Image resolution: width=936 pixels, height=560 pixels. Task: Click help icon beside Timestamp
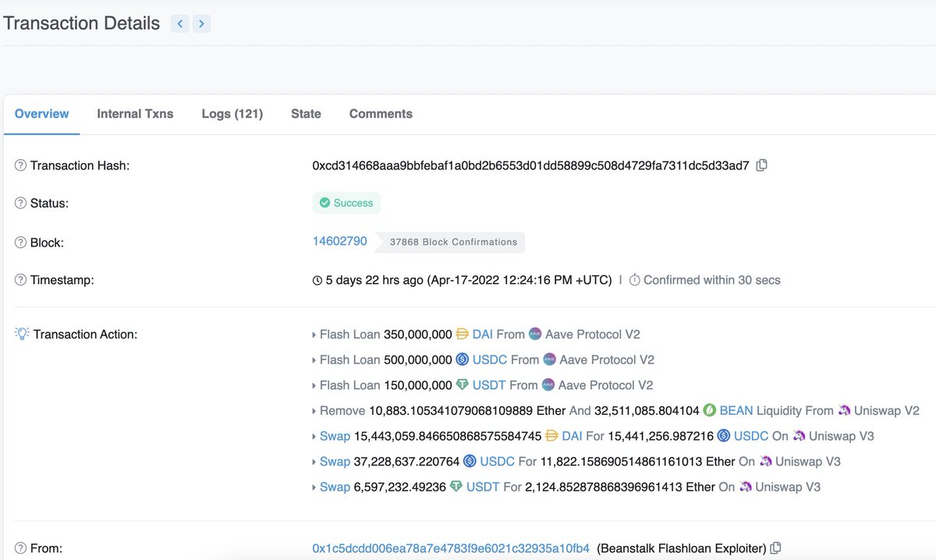pos(21,280)
